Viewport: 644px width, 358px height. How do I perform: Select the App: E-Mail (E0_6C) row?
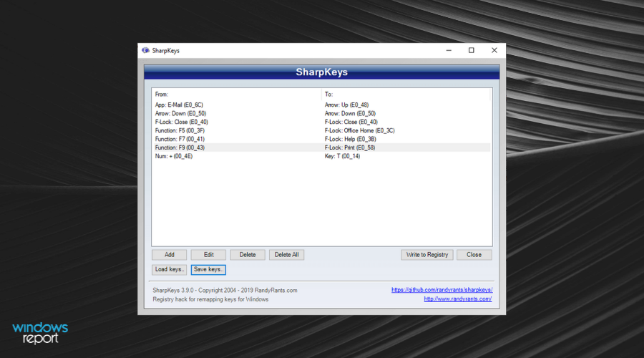point(321,105)
